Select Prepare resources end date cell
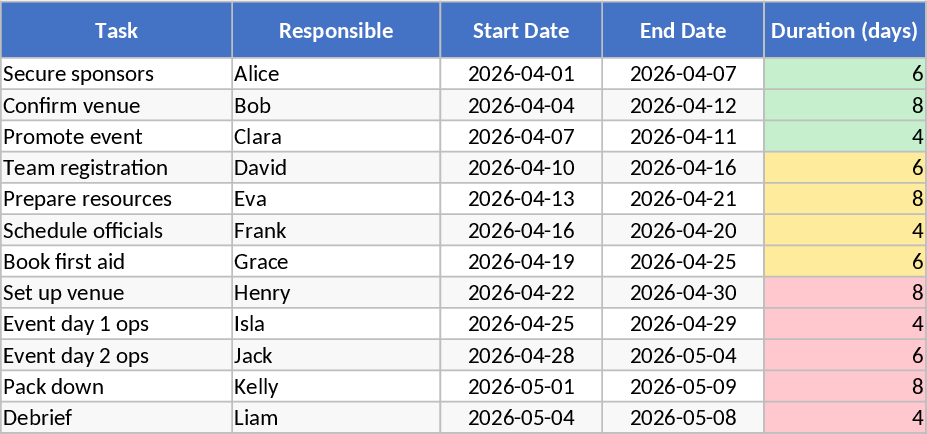 [x=683, y=199]
